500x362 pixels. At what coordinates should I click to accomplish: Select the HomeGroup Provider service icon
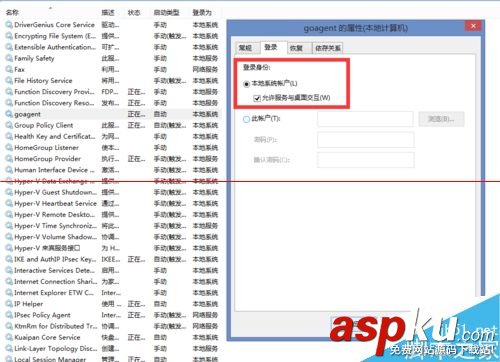pyautogui.click(x=9, y=159)
